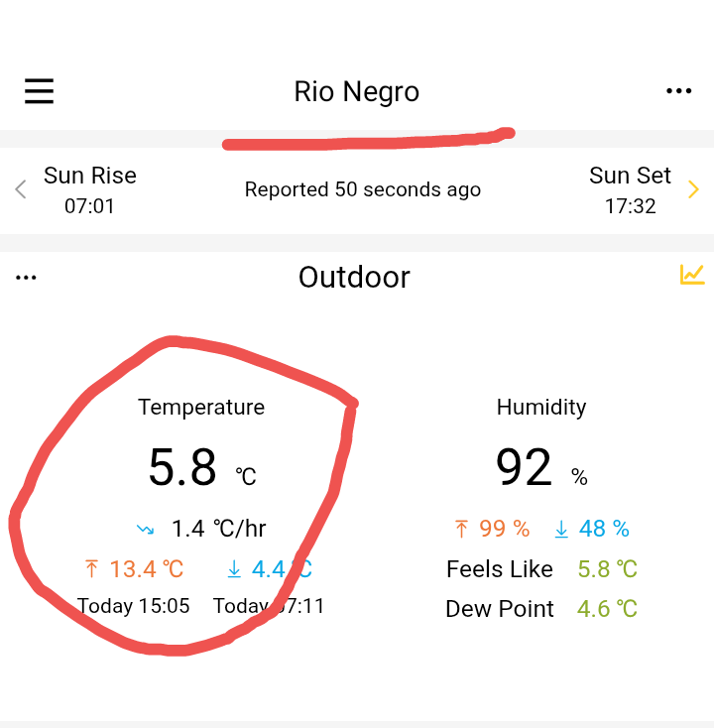Tap the blue temperature low arrow icon
Screen dimensions: 714x728
pyautogui.click(x=234, y=568)
